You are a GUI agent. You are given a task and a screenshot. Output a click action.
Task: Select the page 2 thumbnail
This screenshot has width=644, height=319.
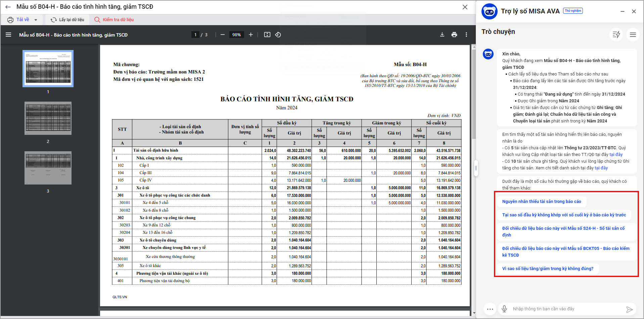click(x=48, y=118)
